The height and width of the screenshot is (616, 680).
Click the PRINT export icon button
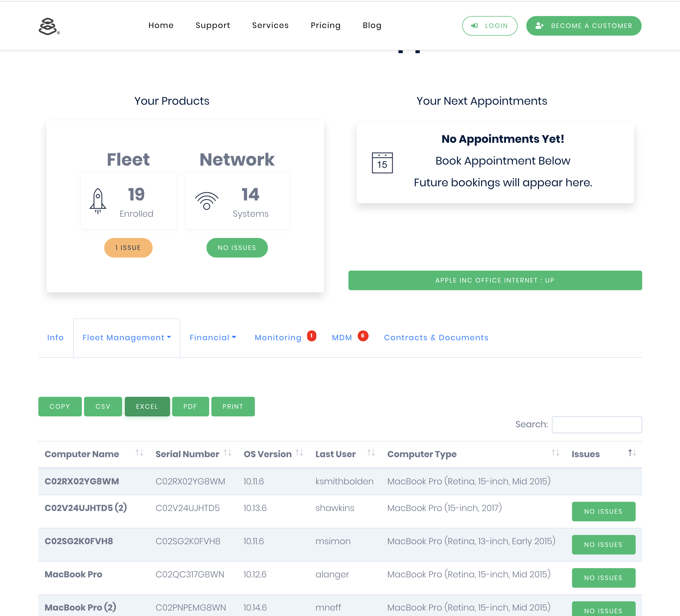pyautogui.click(x=233, y=406)
